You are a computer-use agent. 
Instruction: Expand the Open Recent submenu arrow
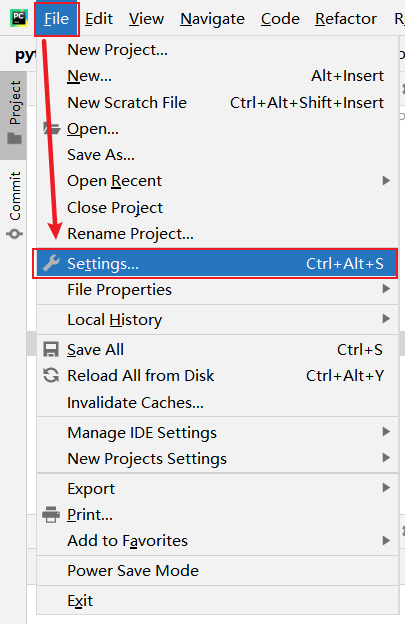pyautogui.click(x=386, y=181)
